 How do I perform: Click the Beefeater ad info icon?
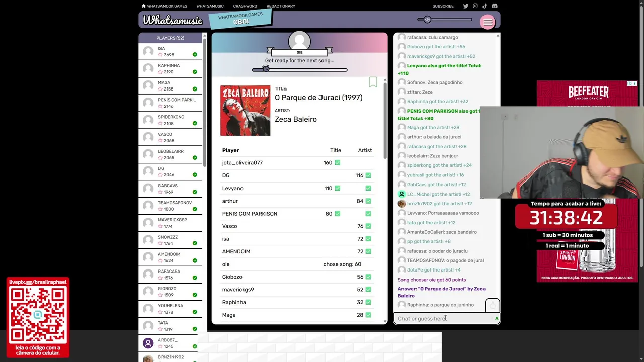[x=629, y=83]
